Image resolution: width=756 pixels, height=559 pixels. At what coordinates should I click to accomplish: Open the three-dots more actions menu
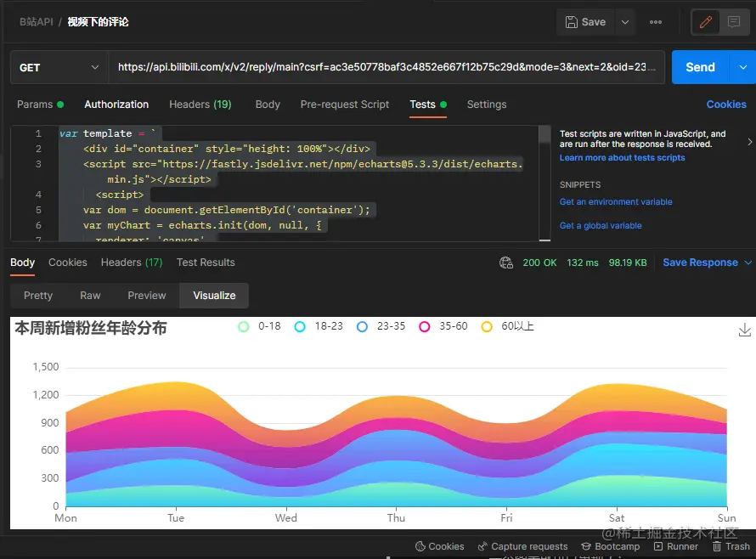pos(655,22)
